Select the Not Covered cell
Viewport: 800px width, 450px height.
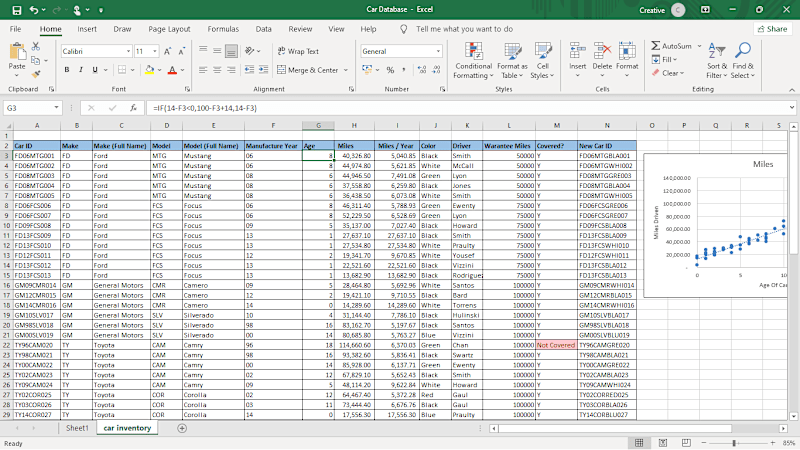[556, 345]
